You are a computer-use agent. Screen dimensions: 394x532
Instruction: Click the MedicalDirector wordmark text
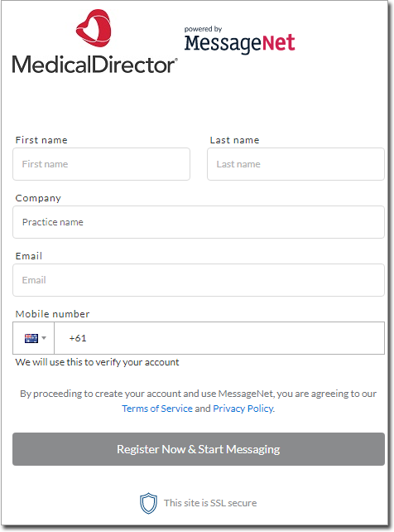[94, 65]
